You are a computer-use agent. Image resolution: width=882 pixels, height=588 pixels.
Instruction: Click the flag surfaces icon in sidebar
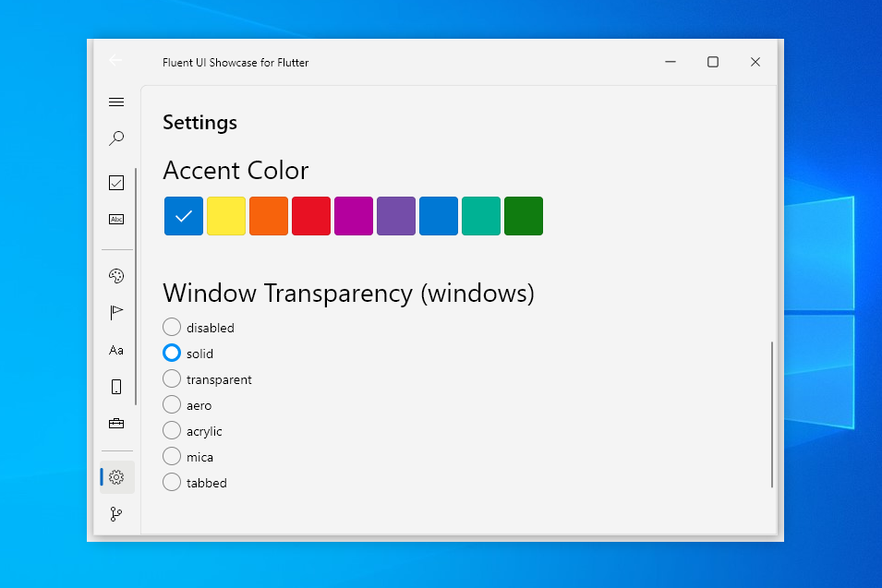pos(116,312)
